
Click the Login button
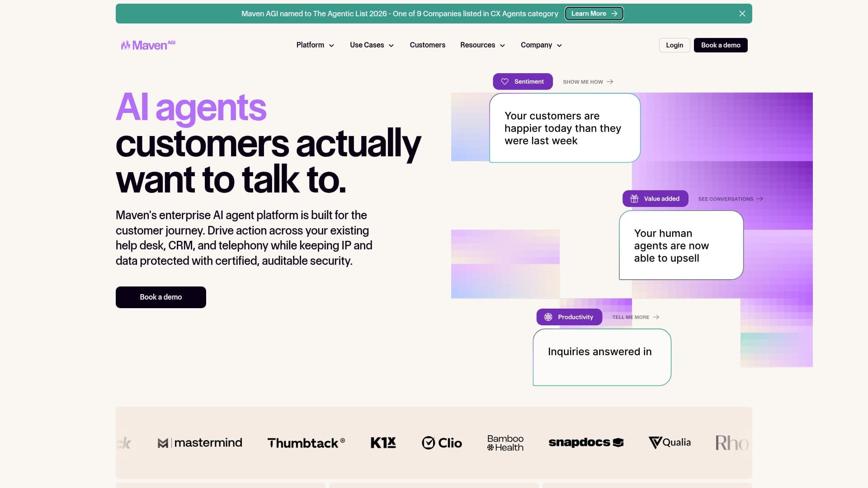tap(674, 45)
